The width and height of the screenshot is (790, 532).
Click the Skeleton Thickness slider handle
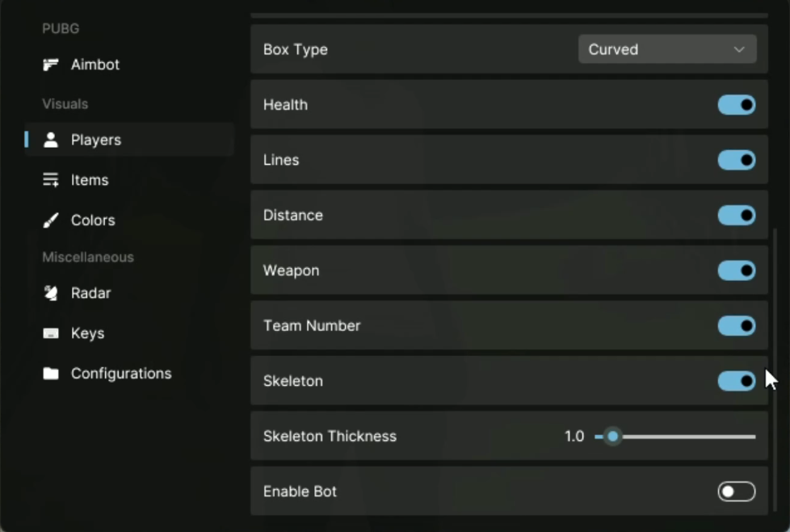click(613, 437)
